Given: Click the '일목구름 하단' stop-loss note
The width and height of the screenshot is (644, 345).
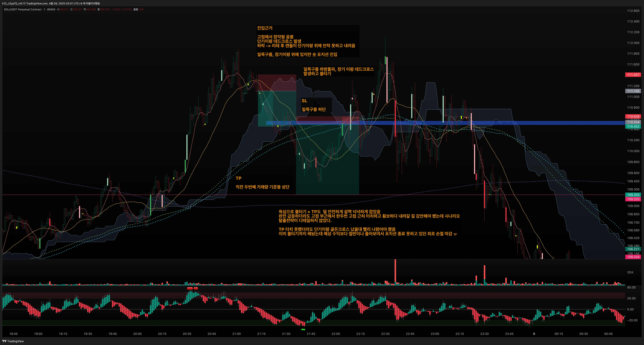Looking at the screenshot, I should point(314,109).
